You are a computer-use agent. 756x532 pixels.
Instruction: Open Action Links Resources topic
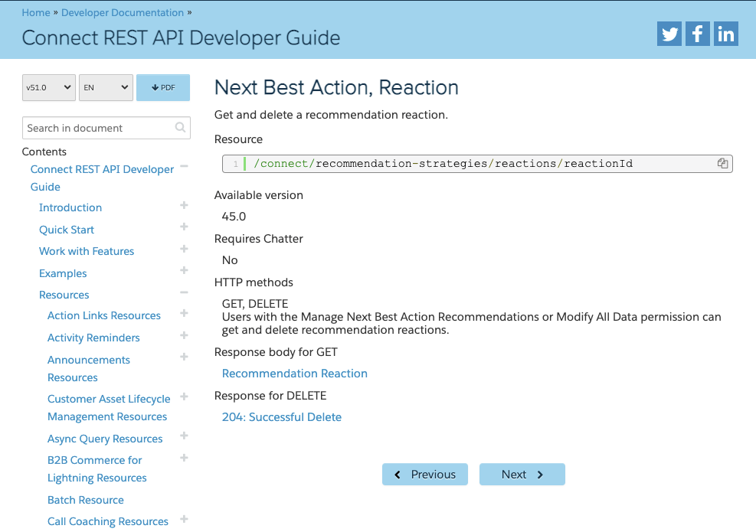coord(103,315)
